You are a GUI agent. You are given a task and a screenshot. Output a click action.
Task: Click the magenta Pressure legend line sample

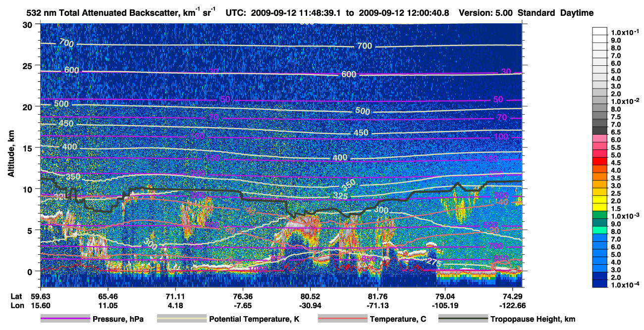[65, 319]
